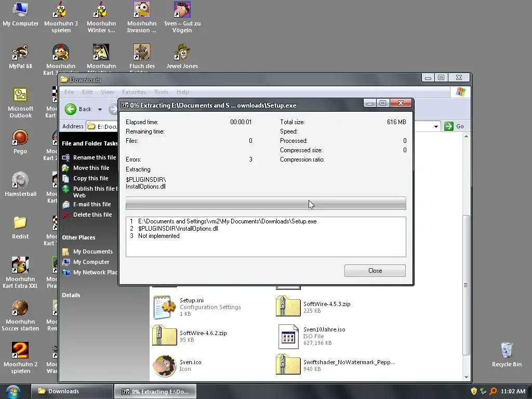Open Microsoft Outlook desktop icon
The image size is (532, 399).
(20, 103)
